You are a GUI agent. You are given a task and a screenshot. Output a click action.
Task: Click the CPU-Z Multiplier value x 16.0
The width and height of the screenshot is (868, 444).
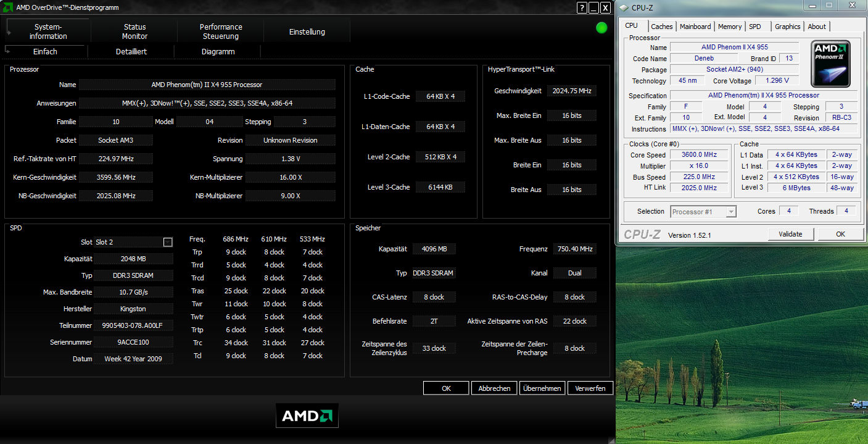click(x=700, y=166)
